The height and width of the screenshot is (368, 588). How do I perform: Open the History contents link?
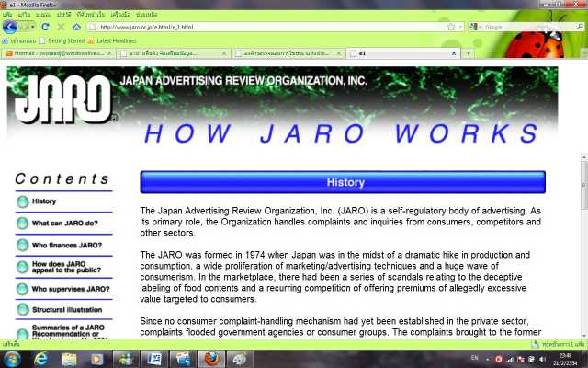pyautogui.click(x=44, y=201)
